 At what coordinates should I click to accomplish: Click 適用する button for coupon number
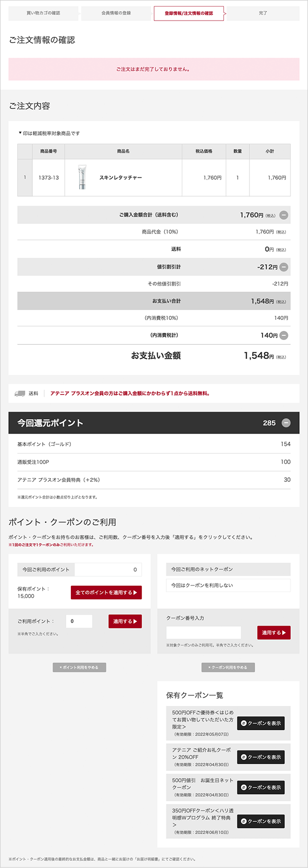274,633
